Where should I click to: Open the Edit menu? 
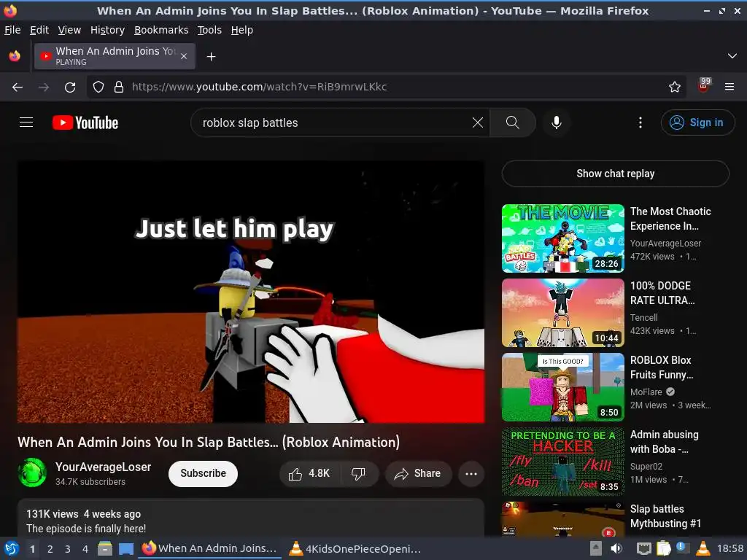click(x=39, y=30)
